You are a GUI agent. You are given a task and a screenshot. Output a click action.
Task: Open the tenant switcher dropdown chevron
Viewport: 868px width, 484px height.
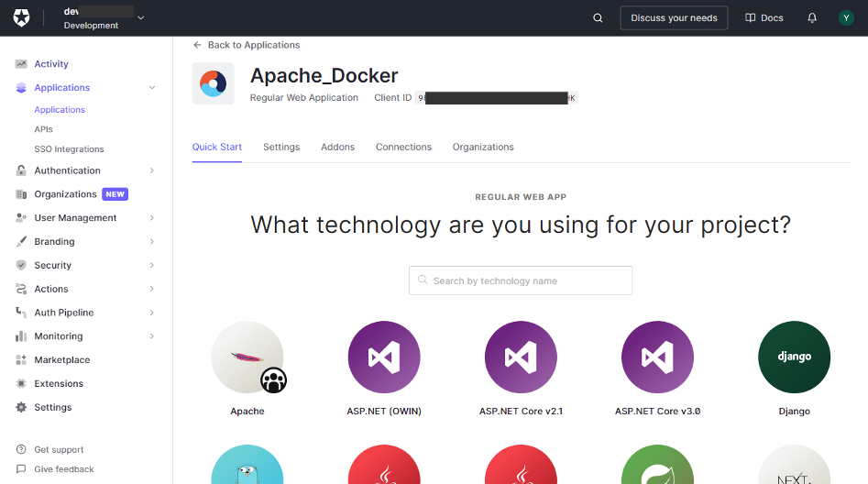pos(141,17)
